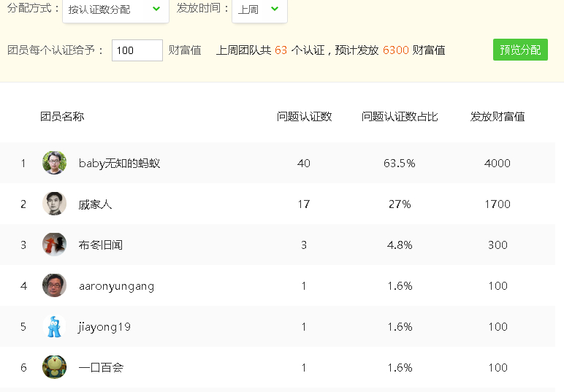Screen dimensions: 564x392
Task: Click the 一口百会 cartoon avatar
Action: click(54, 367)
